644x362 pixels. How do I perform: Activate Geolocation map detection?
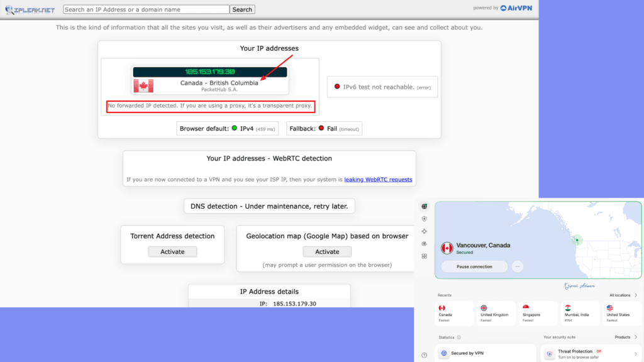tap(327, 251)
